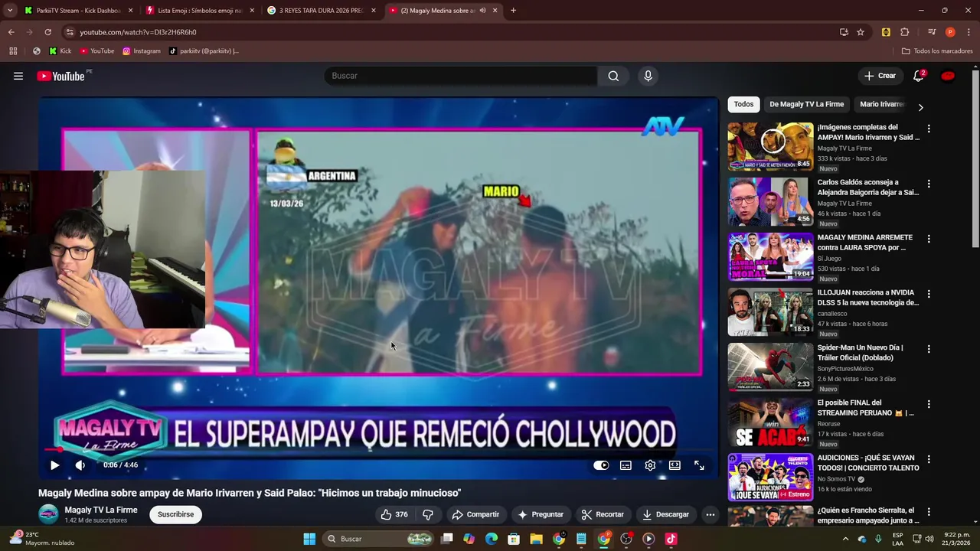Seek using the video progress bar
The image size is (980, 551).
pyautogui.click(x=378, y=450)
